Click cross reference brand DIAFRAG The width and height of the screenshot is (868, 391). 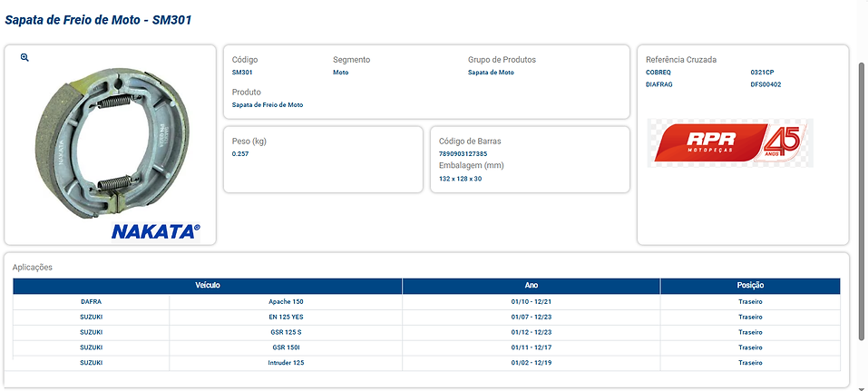coord(659,84)
